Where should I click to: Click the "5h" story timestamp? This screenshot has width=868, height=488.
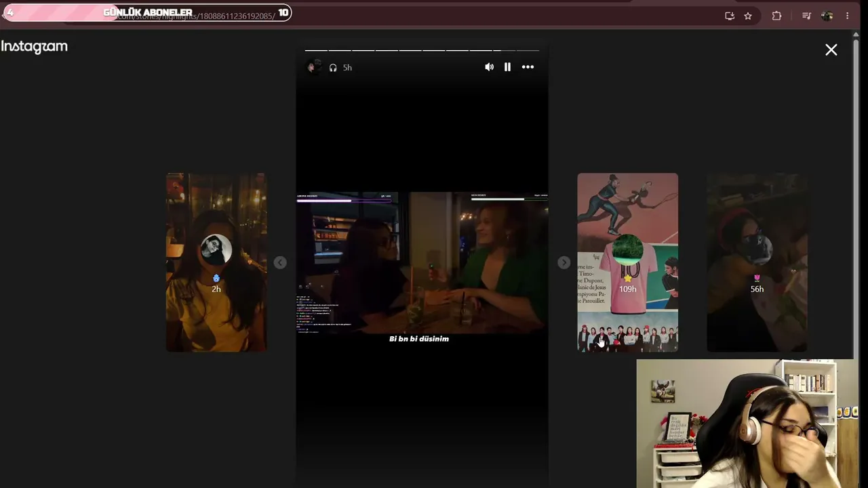(347, 68)
